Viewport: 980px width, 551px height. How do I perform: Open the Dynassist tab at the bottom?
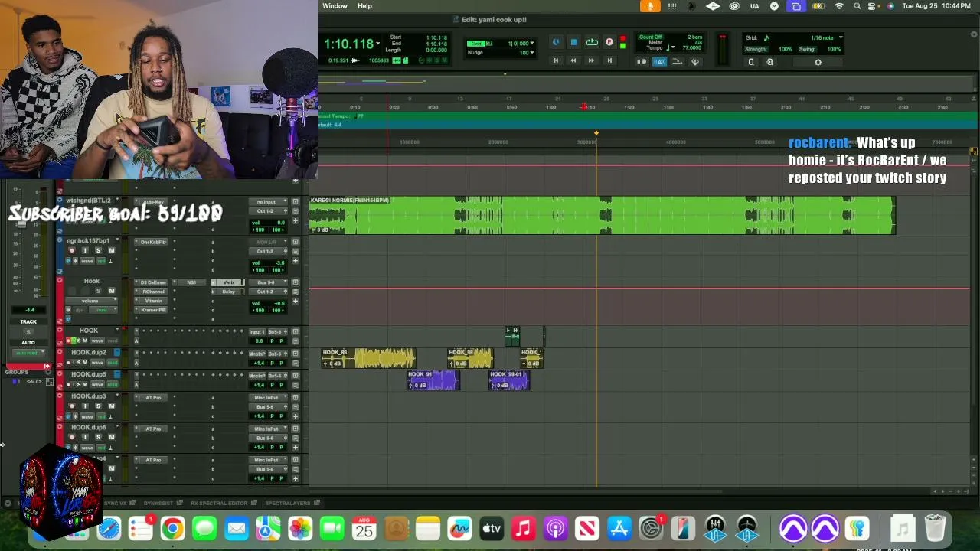158,503
